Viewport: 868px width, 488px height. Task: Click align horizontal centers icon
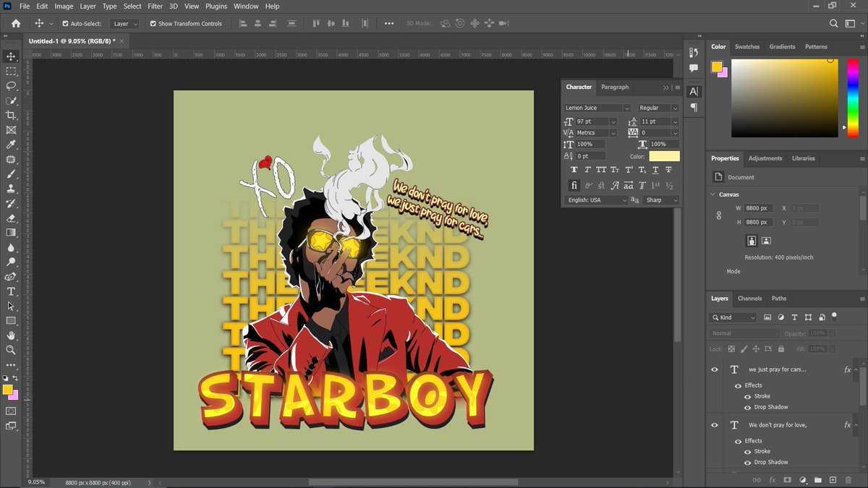259,23
